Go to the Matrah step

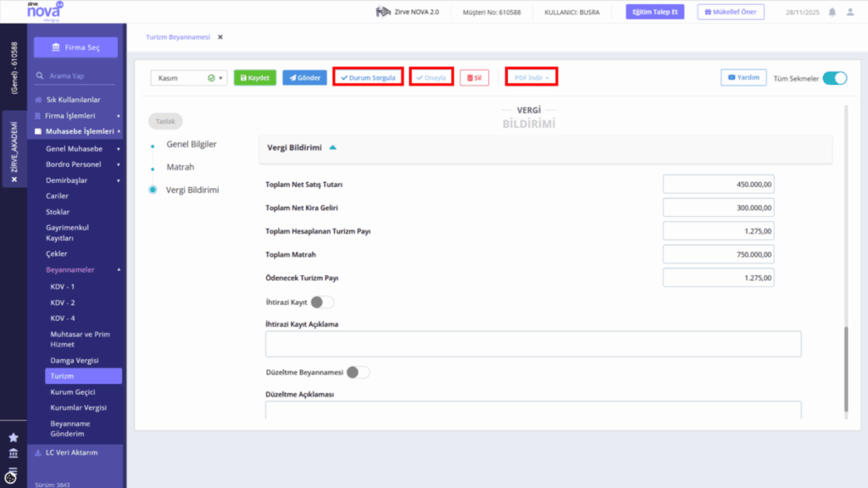point(181,167)
